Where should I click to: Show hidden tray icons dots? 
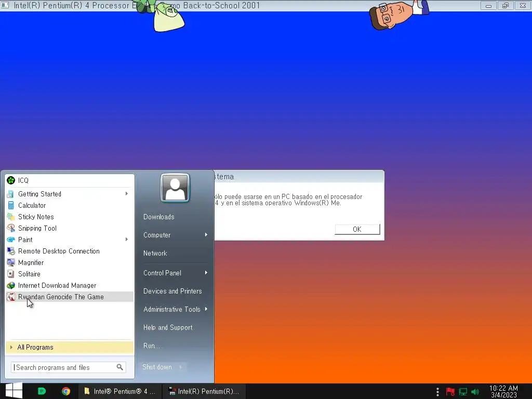pyautogui.click(x=437, y=392)
